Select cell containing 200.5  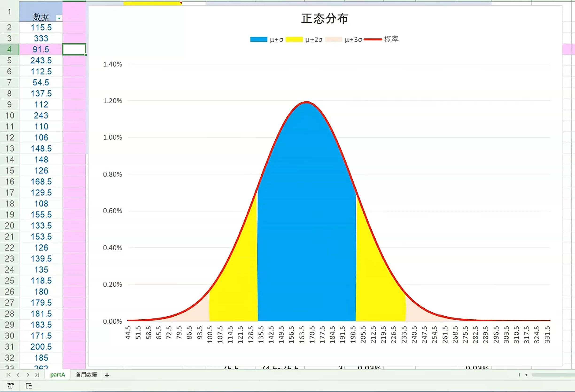pos(41,347)
